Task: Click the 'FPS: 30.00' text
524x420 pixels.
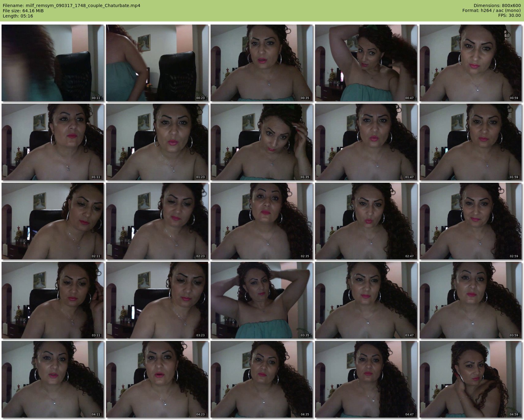Action: (x=509, y=16)
